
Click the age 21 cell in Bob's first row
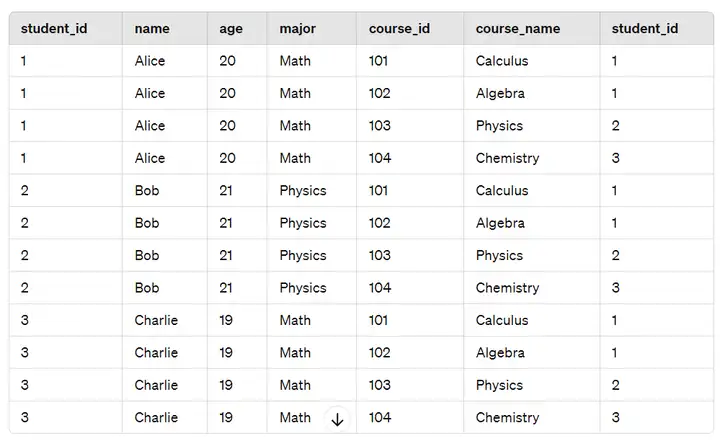point(225,190)
